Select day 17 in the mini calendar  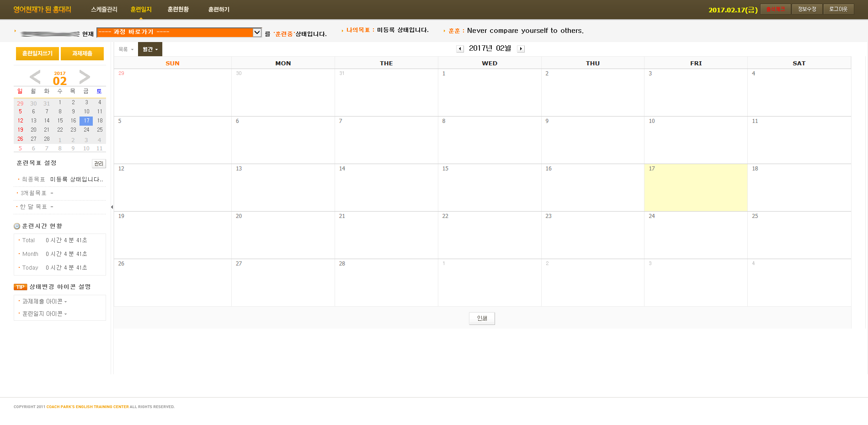tap(86, 121)
